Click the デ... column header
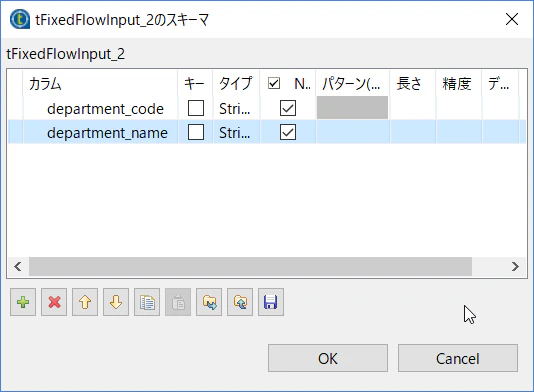Image resolution: width=534 pixels, height=392 pixels. [x=500, y=83]
